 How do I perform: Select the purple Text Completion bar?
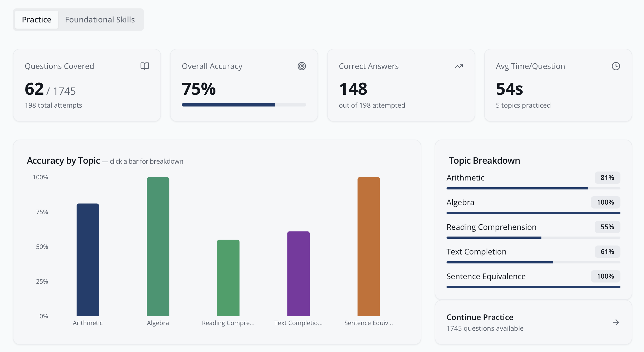click(298, 274)
